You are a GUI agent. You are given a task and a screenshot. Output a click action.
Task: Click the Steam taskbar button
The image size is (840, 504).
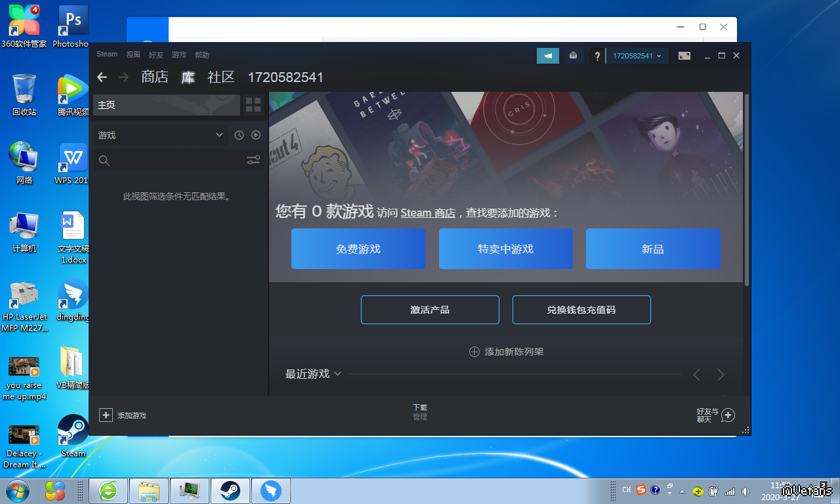click(x=230, y=490)
